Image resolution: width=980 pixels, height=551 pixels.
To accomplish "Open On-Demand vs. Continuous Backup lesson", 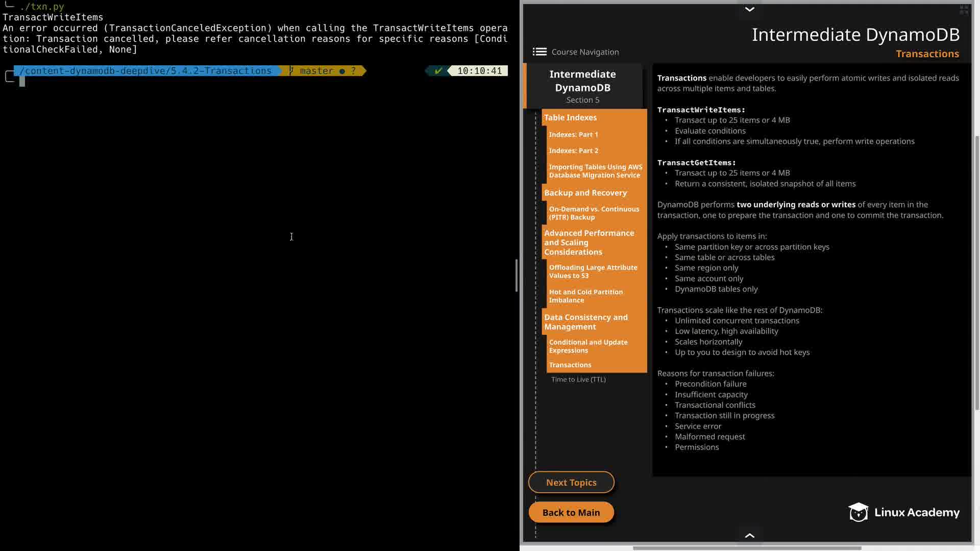I will coord(594,213).
